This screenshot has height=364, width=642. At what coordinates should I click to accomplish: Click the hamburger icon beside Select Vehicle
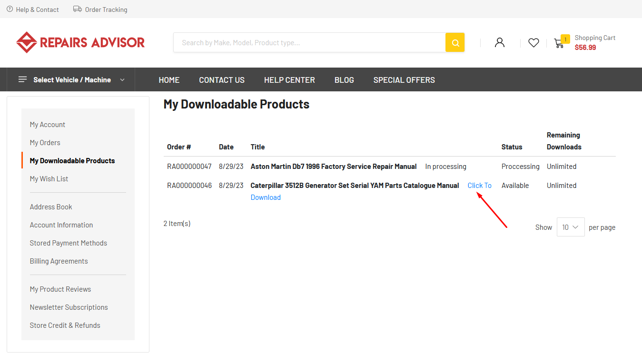tap(22, 79)
